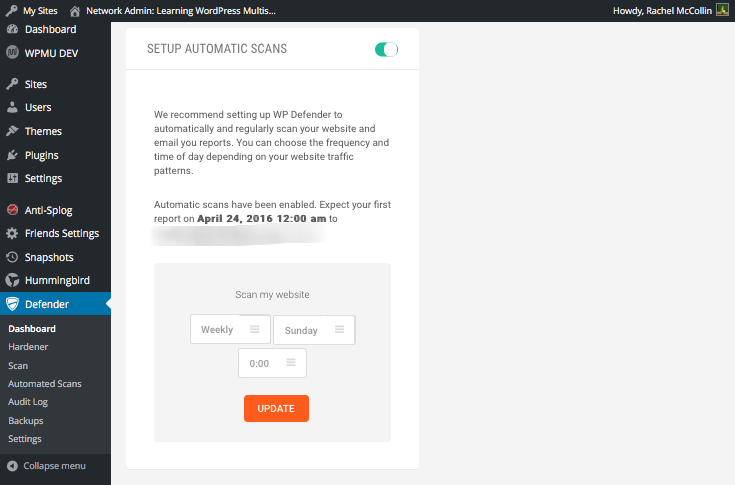
Task: Open the Weekly frequency dropdown
Action: [x=230, y=329]
